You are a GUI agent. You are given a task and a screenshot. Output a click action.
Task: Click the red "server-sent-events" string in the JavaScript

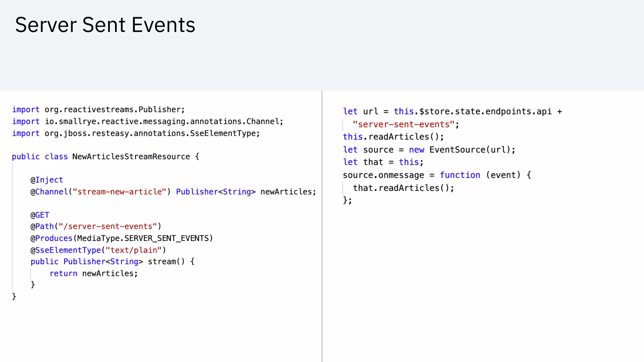[x=403, y=124]
